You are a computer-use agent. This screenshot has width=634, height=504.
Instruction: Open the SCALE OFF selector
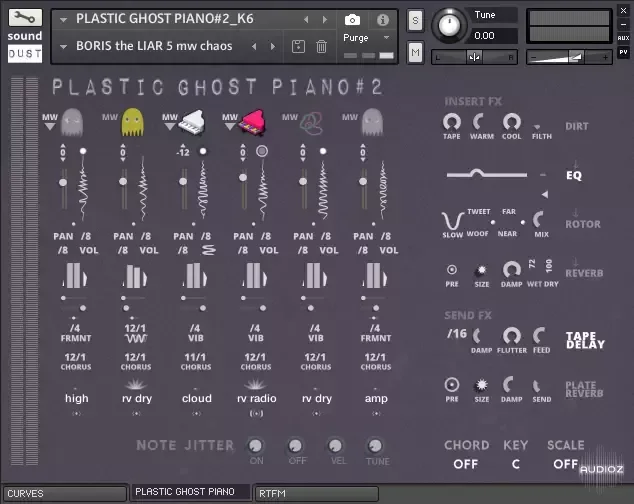click(565, 464)
